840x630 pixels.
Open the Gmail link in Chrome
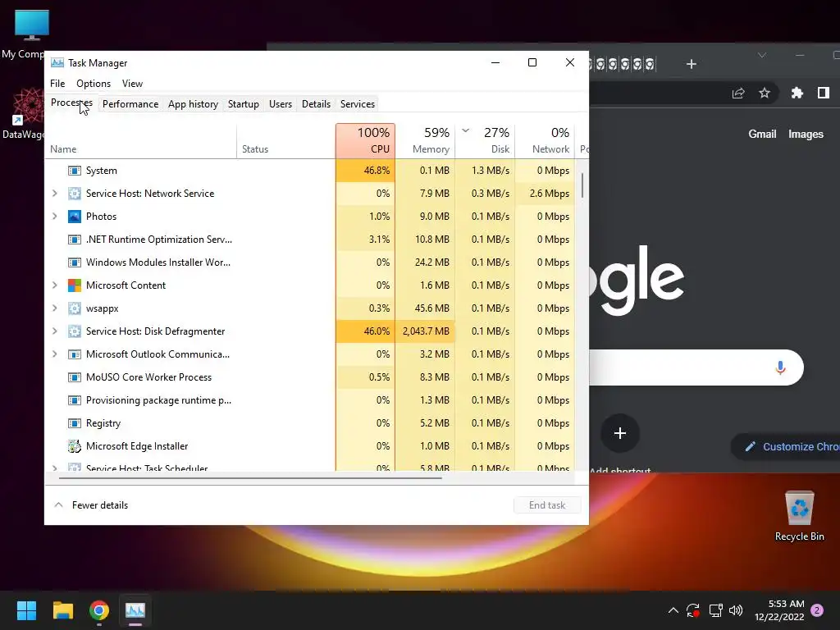point(762,134)
